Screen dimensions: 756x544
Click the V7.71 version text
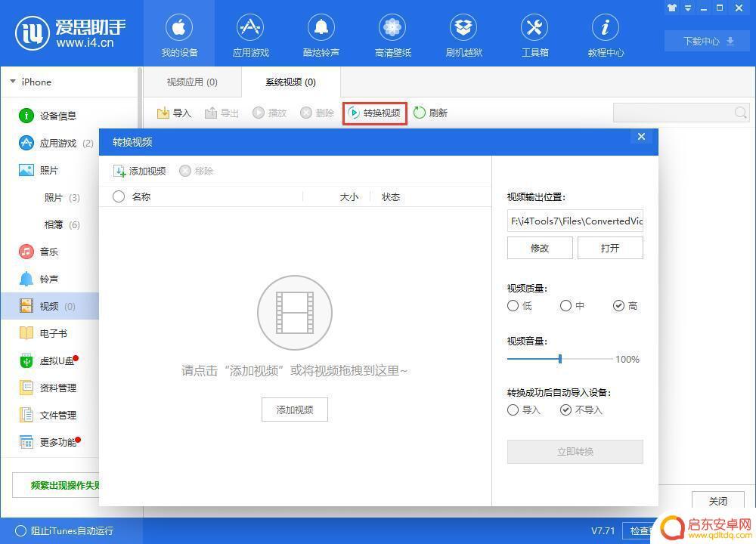click(603, 530)
